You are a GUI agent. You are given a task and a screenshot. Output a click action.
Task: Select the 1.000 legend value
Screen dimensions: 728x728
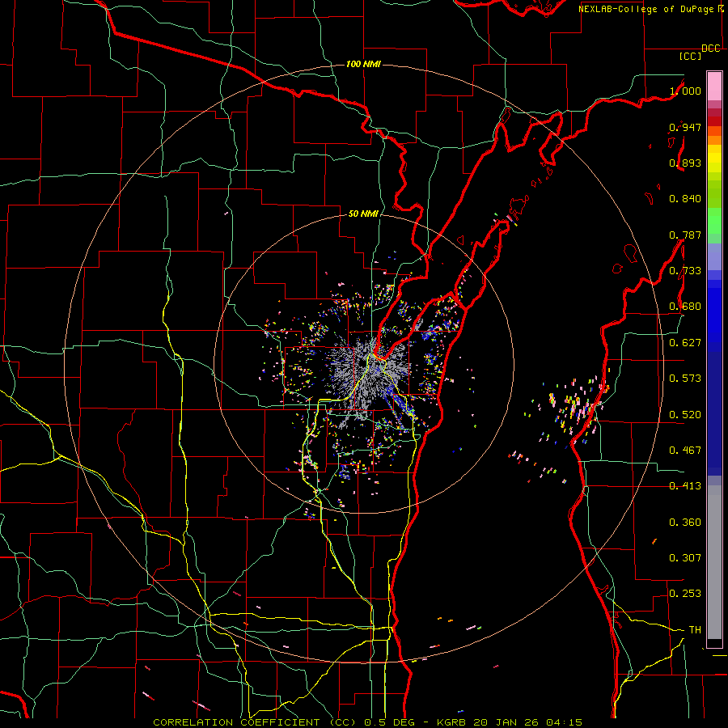point(685,91)
